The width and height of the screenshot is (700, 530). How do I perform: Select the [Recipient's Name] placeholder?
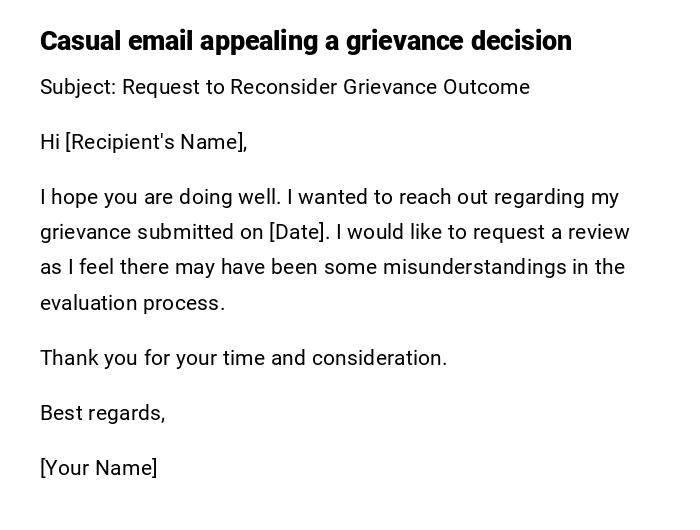(x=156, y=142)
